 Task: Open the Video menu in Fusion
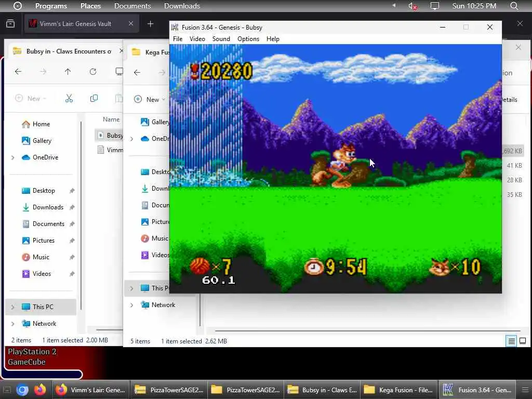pyautogui.click(x=197, y=39)
